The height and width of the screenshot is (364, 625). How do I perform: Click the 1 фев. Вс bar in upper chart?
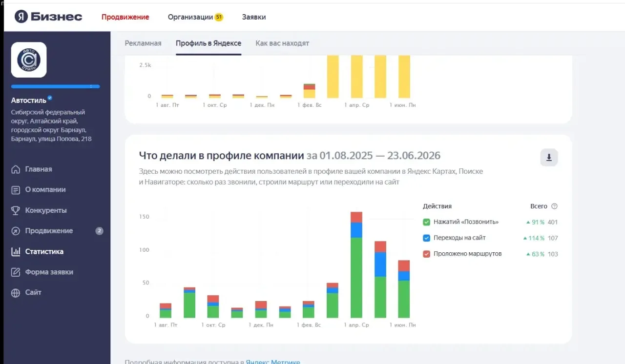(309, 91)
